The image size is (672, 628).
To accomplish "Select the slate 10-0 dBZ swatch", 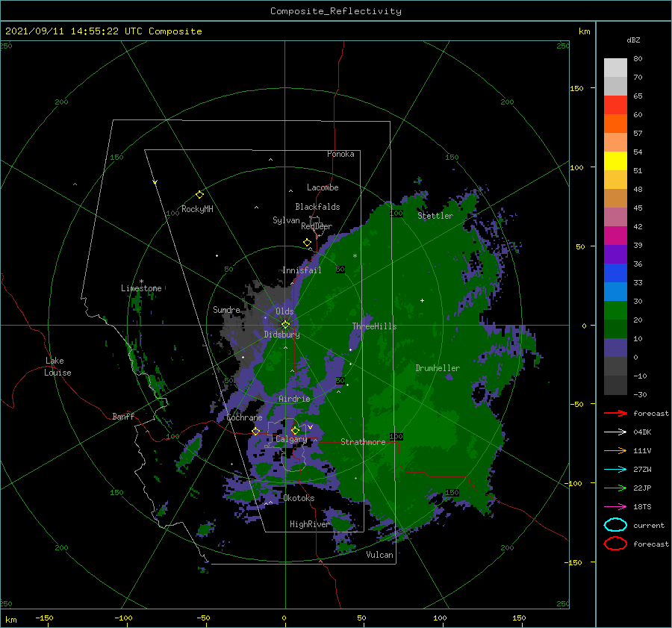I will coord(615,348).
